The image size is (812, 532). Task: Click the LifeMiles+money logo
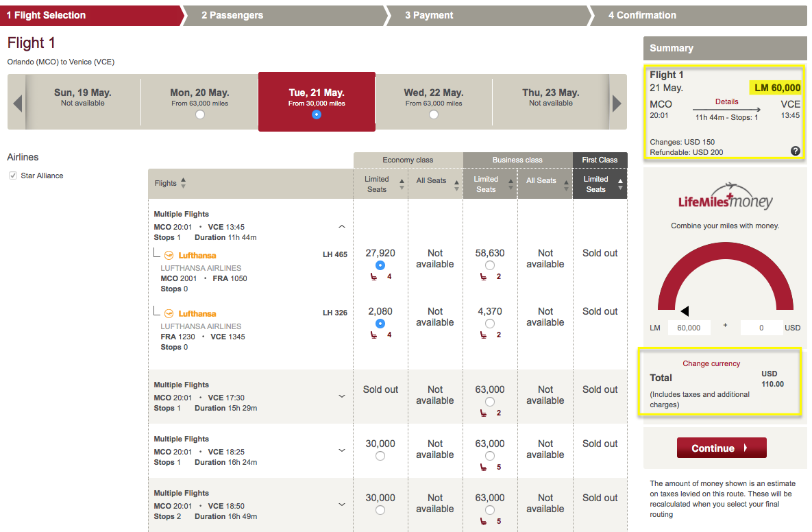[x=726, y=197]
